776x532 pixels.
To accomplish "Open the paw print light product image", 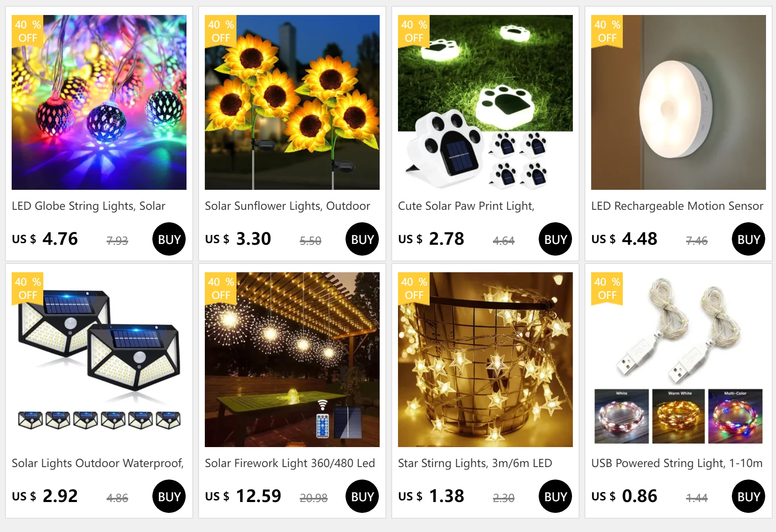I will coord(485,102).
